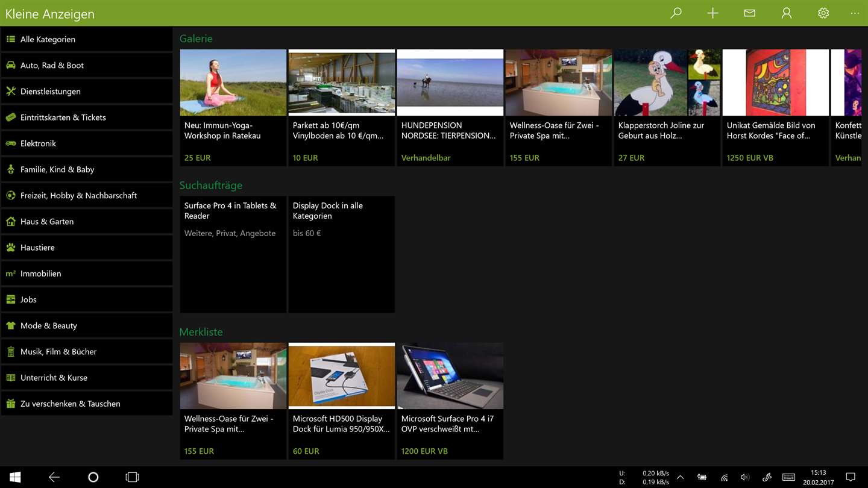Viewport: 868px width, 488px height.
Task: Click the 1200 EUR VB price
Action: tap(424, 451)
